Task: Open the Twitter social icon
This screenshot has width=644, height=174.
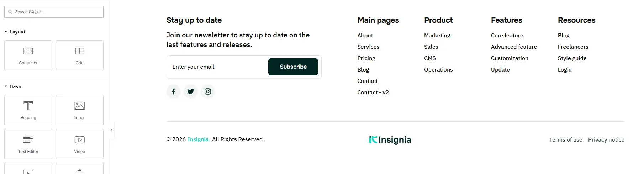Action: point(191,91)
